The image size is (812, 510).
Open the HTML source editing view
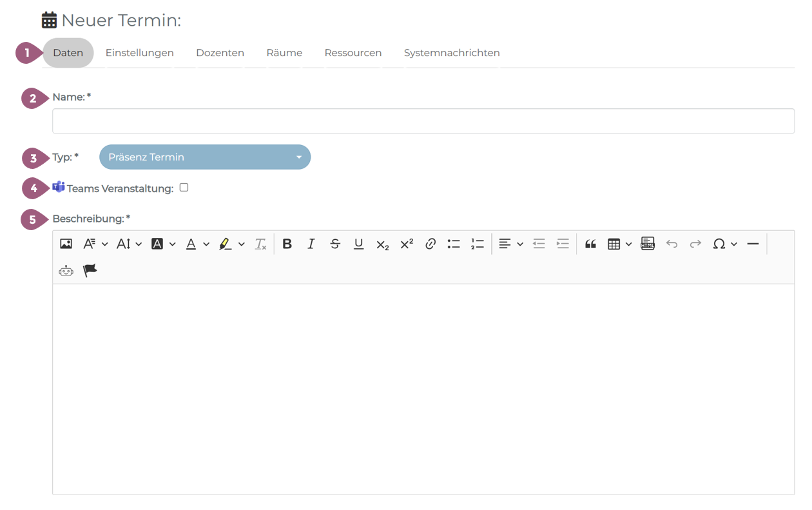coord(648,244)
